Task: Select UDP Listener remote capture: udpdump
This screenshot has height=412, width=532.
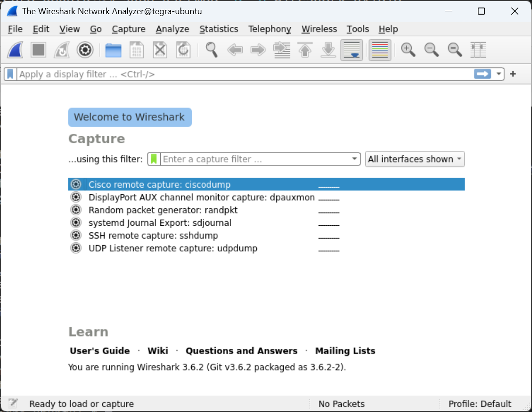Action: click(266, 248)
